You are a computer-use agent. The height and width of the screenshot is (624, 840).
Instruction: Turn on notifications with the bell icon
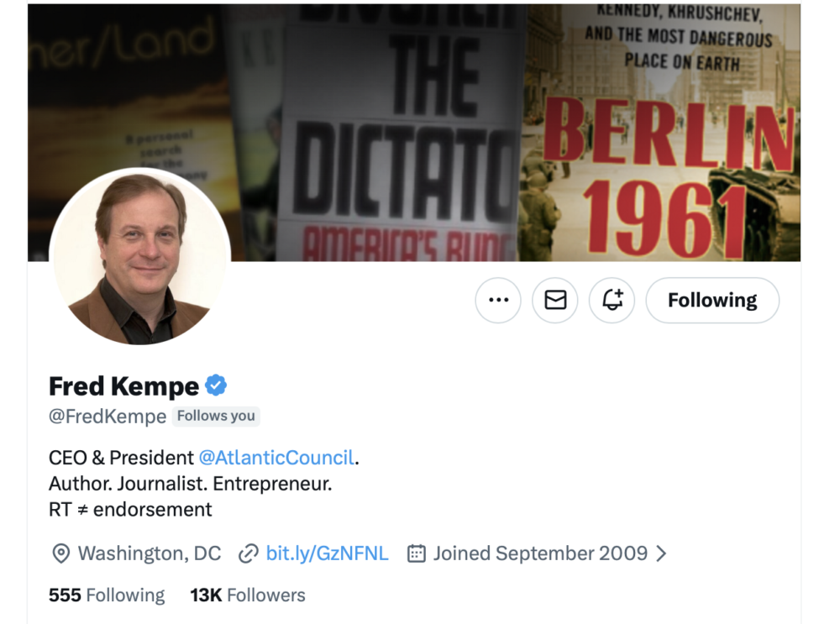(x=612, y=301)
